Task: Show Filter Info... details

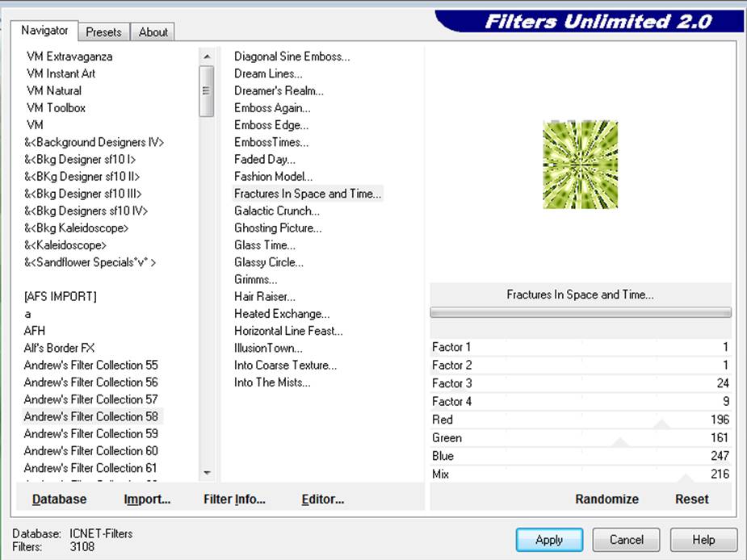Action: (x=234, y=499)
